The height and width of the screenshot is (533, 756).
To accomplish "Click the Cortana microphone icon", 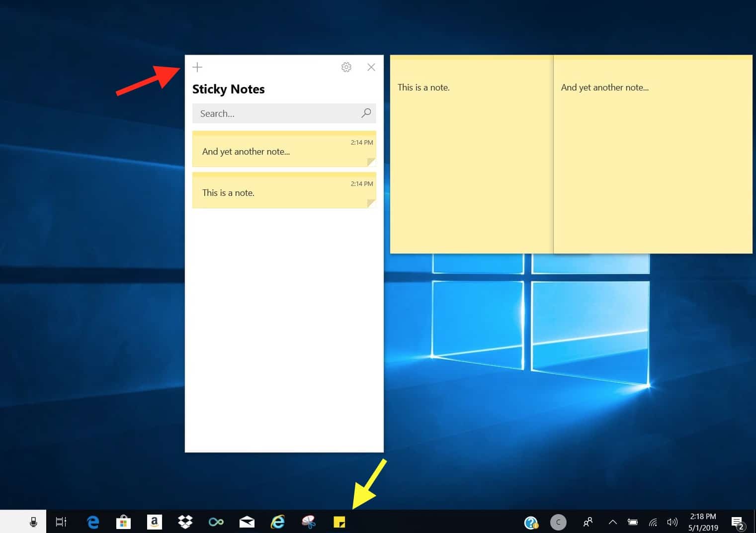I will click(33, 522).
